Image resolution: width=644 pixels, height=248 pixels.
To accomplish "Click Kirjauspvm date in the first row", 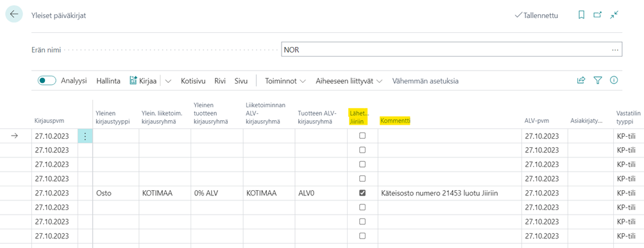I will click(52, 136).
